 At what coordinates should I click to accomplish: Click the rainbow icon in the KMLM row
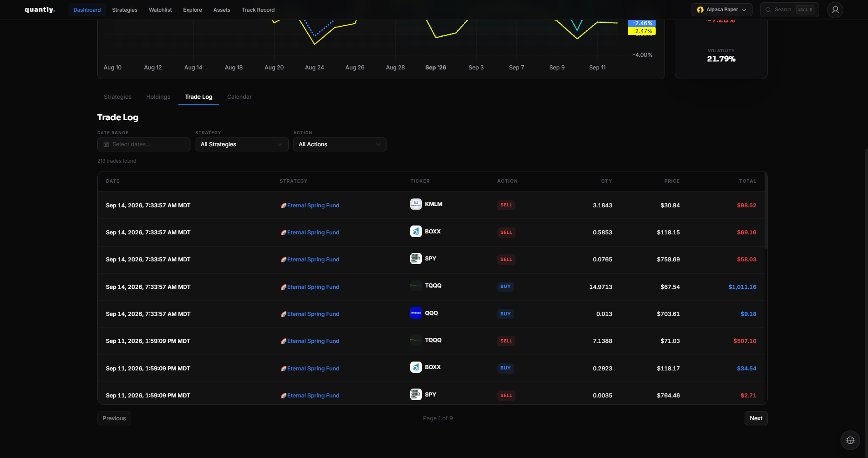283,205
